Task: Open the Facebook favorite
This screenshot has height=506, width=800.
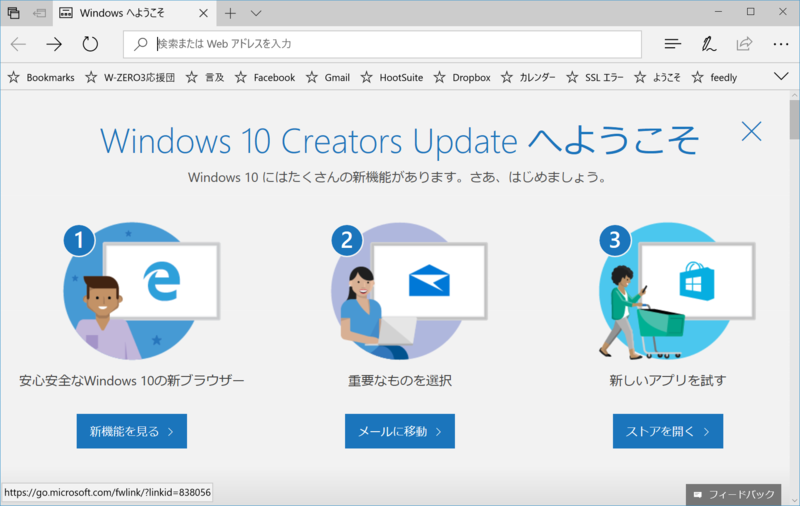Action: (265, 78)
